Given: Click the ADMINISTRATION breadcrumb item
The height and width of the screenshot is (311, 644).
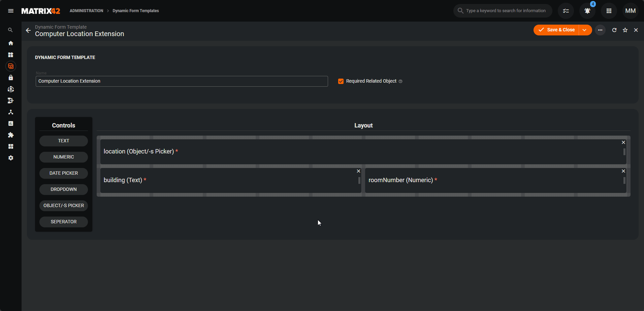Looking at the screenshot, I should click(86, 10).
